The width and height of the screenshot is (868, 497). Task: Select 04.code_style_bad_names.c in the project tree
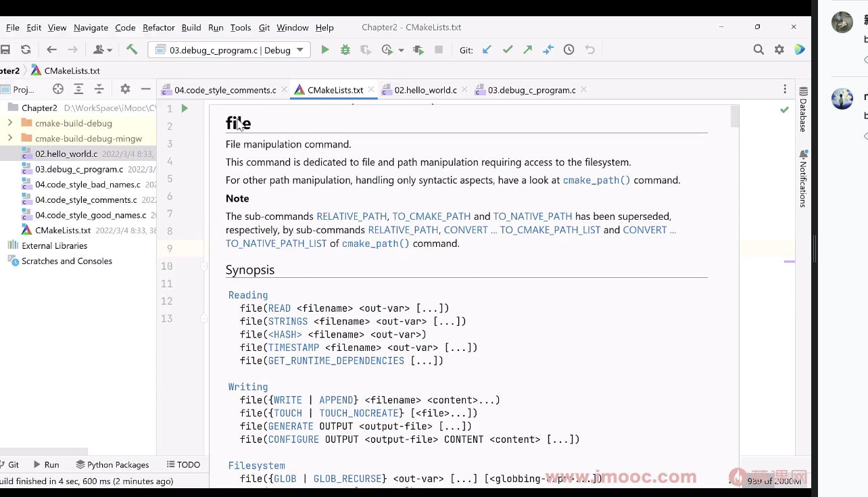pos(88,185)
